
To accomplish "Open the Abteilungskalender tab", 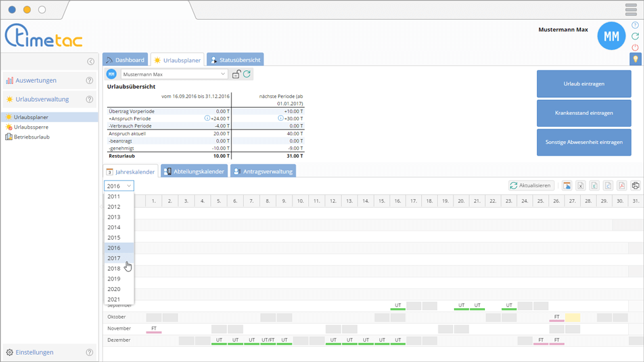I will (195, 171).
